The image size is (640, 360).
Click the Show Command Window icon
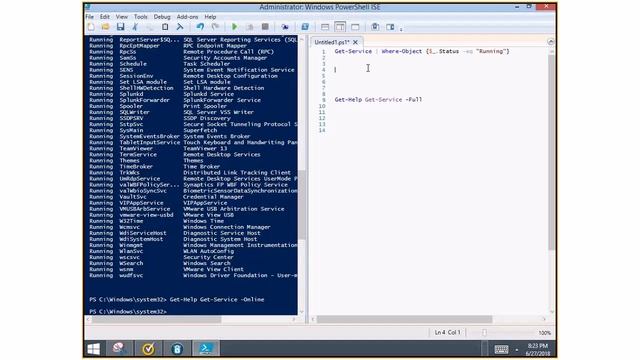(375, 27)
